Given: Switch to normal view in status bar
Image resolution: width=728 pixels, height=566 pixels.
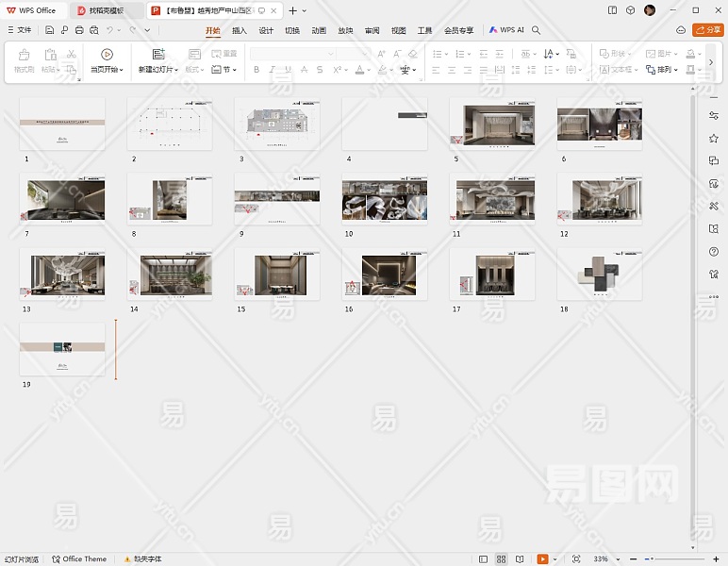Looking at the screenshot, I should tap(484, 559).
